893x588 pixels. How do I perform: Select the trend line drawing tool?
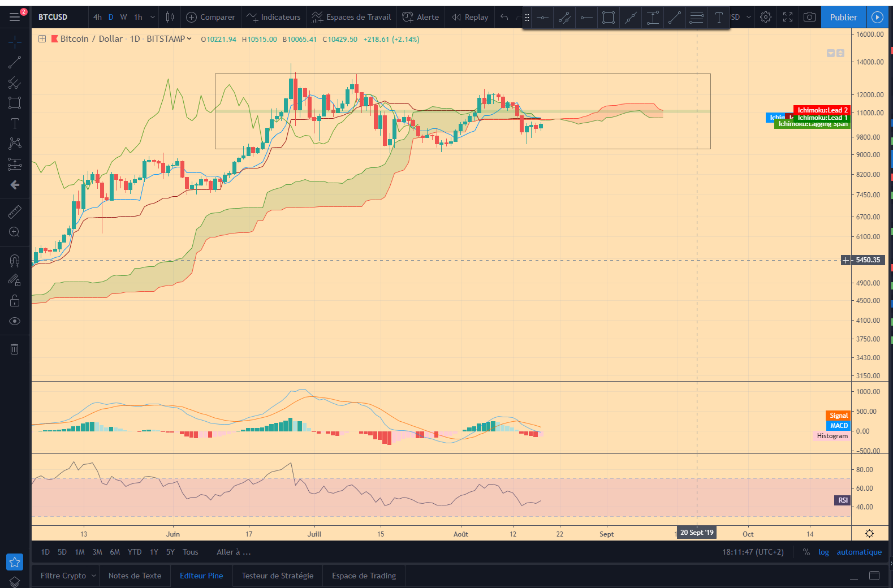[x=15, y=63]
